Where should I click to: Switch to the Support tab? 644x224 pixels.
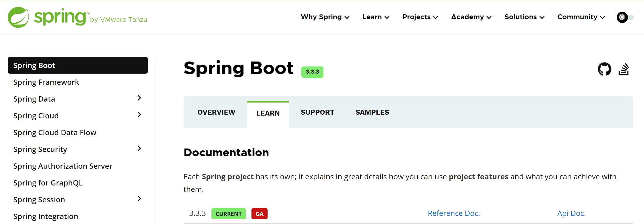click(x=318, y=112)
